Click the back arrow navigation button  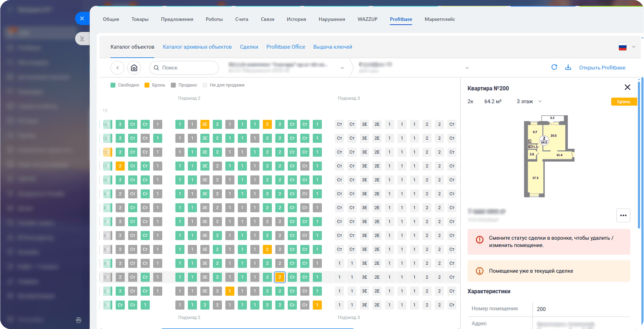coord(117,68)
